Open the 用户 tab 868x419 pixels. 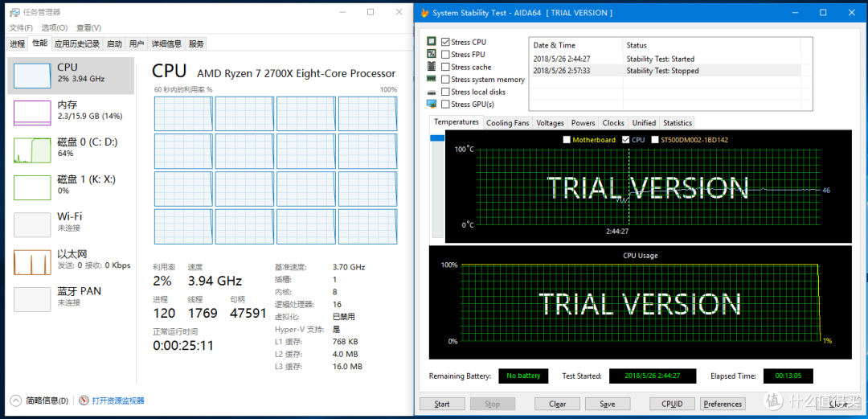coord(136,43)
